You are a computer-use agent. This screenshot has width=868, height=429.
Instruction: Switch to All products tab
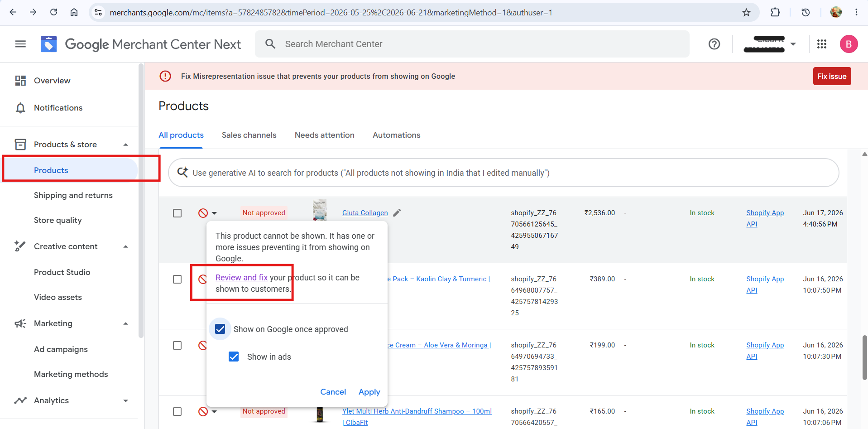click(x=181, y=135)
